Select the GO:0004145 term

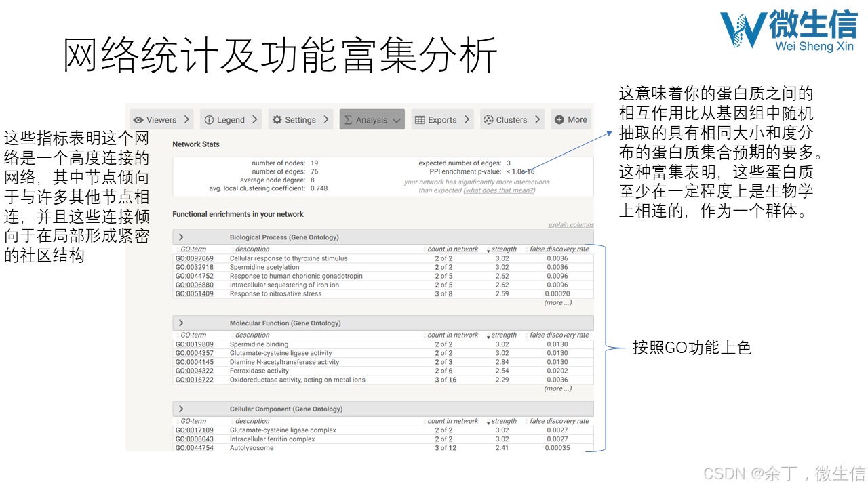[x=195, y=362]
